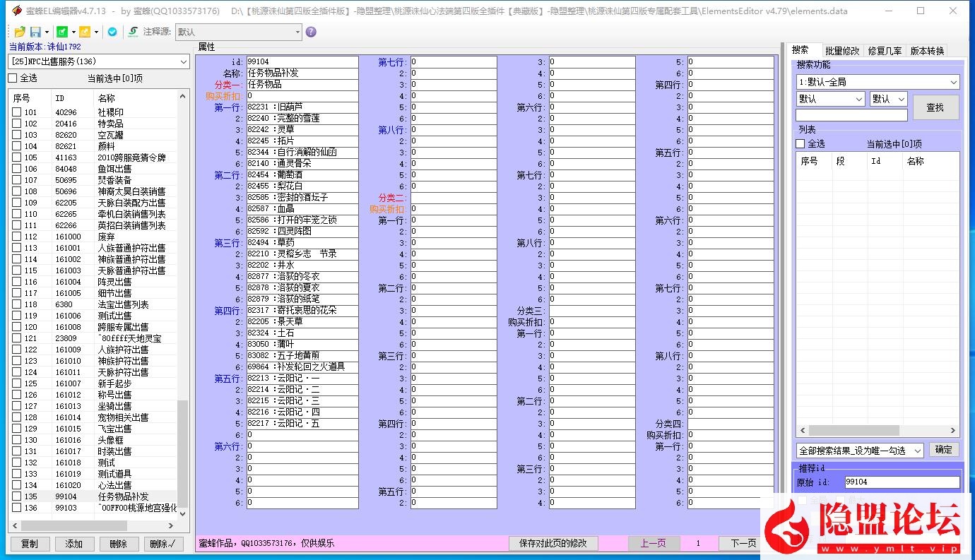Click the id field containing 99104
Viewport: 975px width, 560px height.
pyautogui.click(x=302, y=62)
